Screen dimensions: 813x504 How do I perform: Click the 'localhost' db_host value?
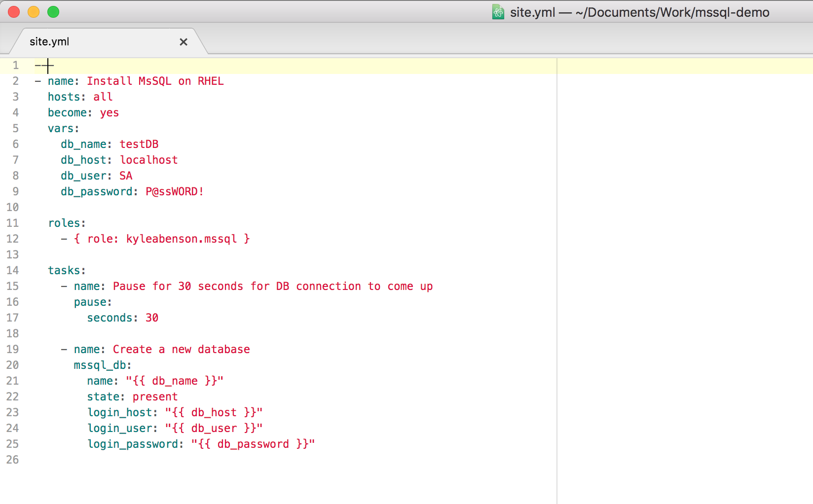[148, 160]
